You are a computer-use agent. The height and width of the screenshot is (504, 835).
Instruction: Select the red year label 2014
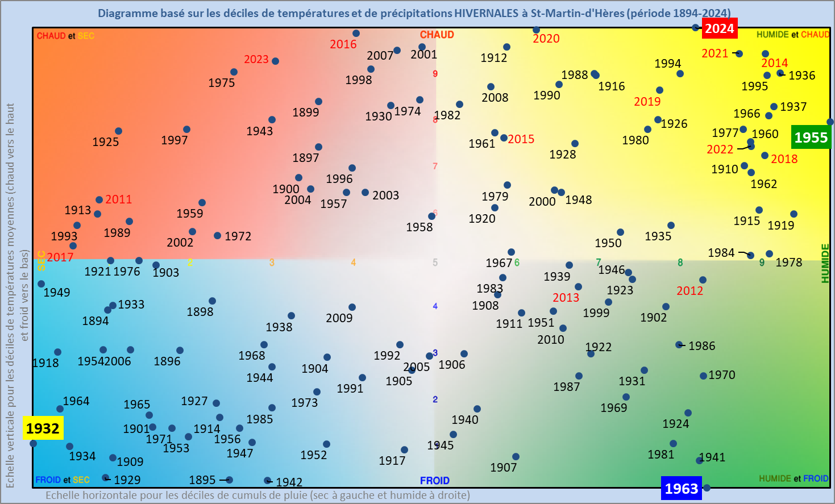[775, 63]
